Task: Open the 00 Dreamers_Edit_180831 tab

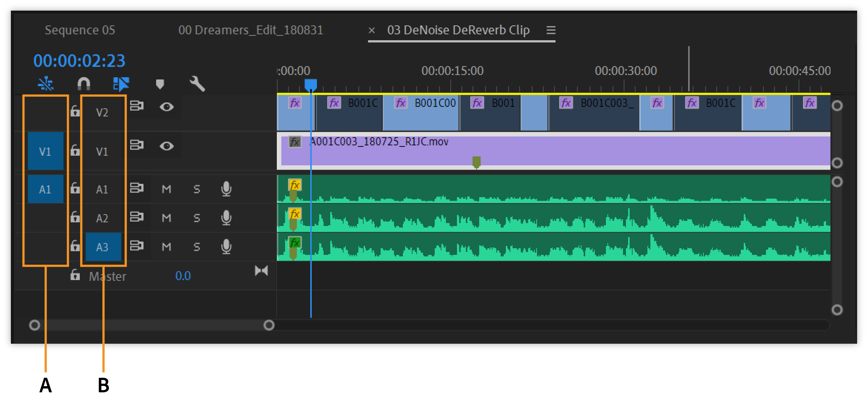Action: coord(250,30)
